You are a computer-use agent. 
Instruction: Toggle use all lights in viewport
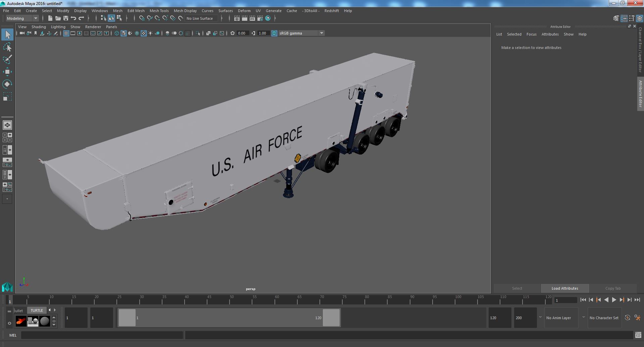pos(150,33)
